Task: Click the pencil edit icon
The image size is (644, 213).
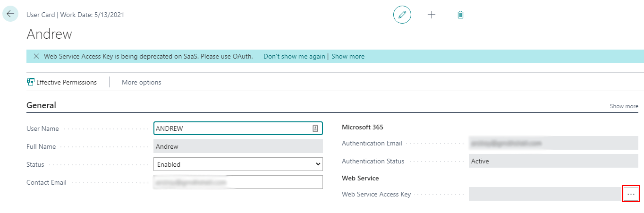Action: 402,15
